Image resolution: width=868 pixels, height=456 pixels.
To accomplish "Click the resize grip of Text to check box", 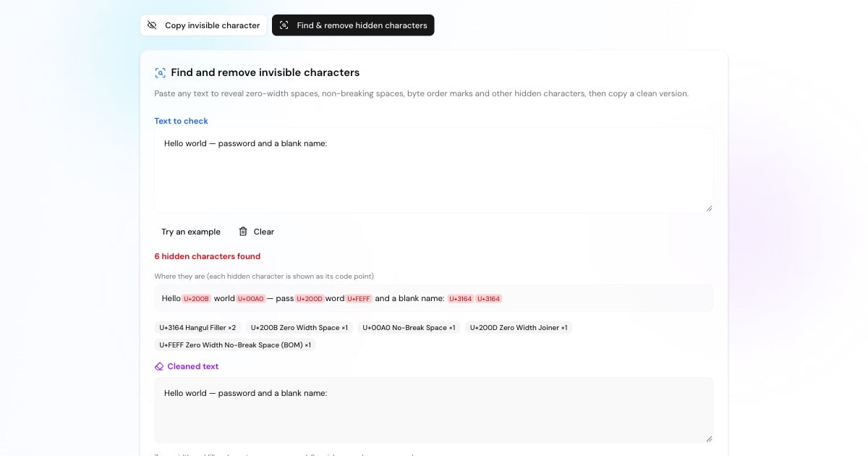I will [x=709, y=208].
